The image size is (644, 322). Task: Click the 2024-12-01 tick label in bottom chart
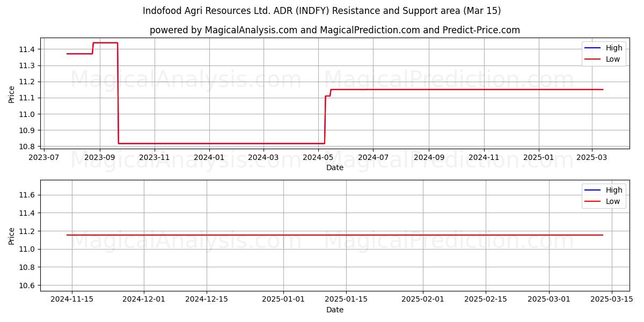(x=144, y=299)
